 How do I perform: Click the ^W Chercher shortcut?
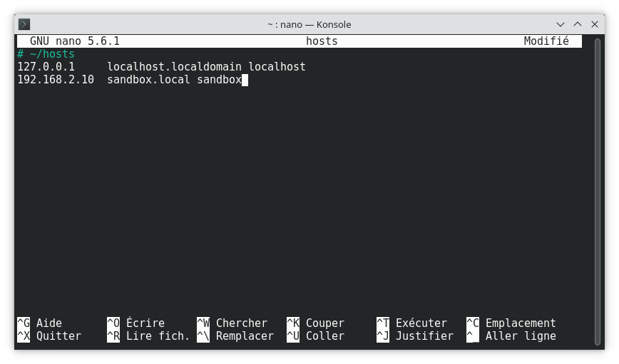coord(232,323)
